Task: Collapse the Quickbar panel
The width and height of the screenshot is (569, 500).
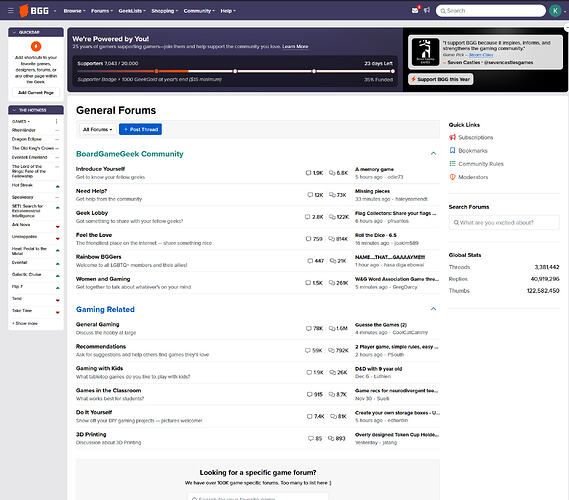Action: [x=15, y=32]
